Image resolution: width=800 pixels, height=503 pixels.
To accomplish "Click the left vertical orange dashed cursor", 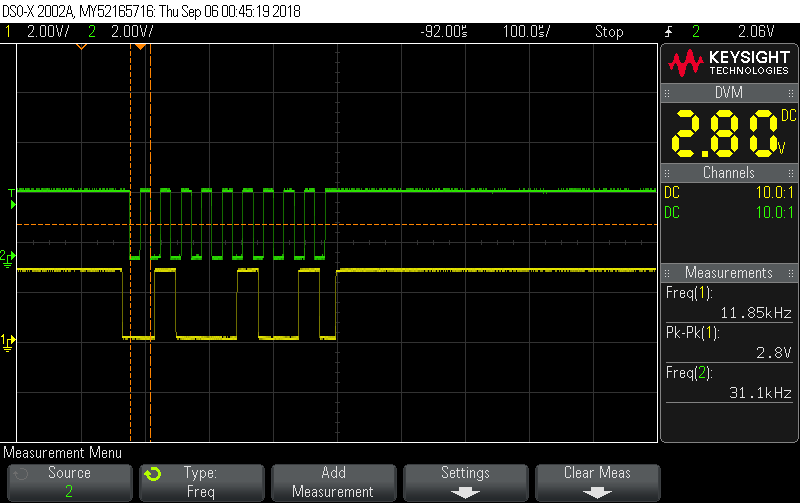I will (x=131, y=243).
